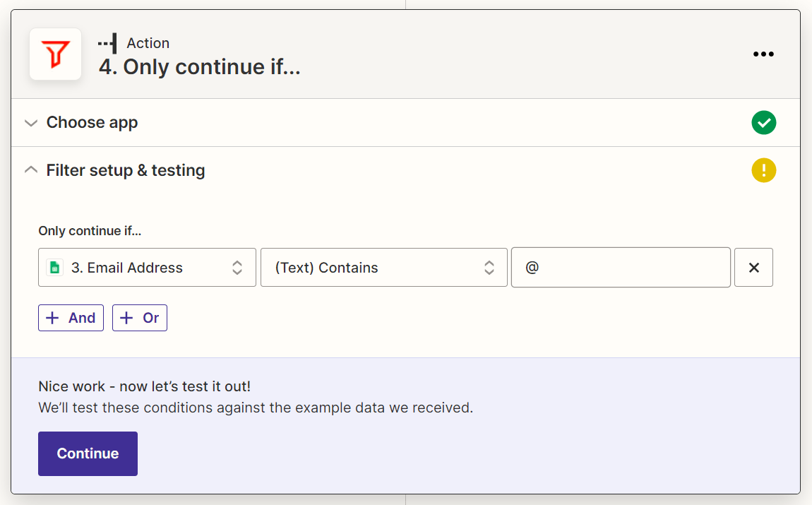This screenshot has height=505, width=812.
Task: Open the (Text) Contains condition dropdown
Action: pyautogui.click(x=489, y=268)
